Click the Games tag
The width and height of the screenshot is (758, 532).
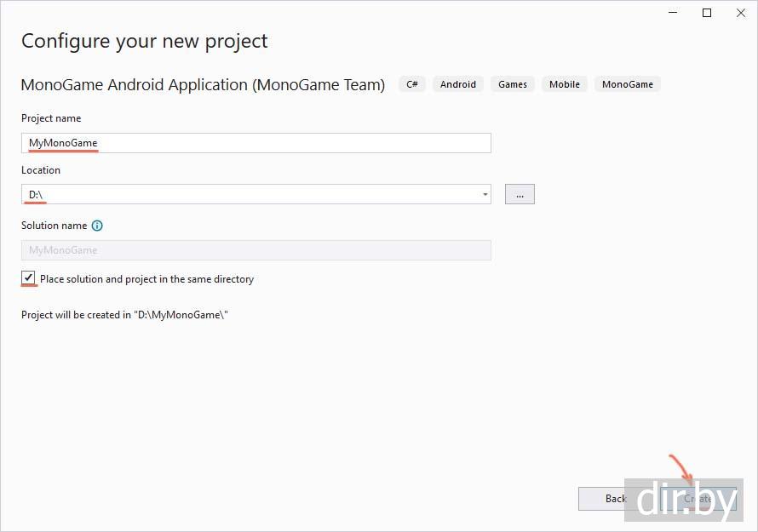click(513, 84)
